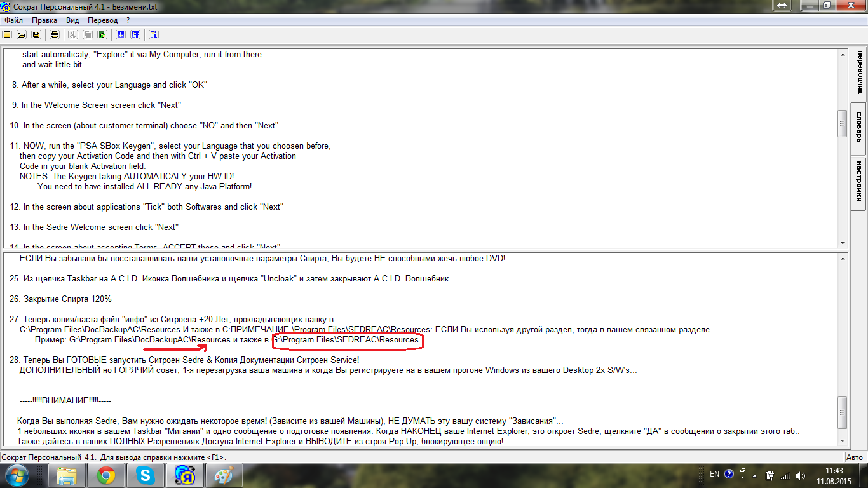Save the file using the diskette icon
The height and width of the screenshot is (488, 868).
coord(36,34)
